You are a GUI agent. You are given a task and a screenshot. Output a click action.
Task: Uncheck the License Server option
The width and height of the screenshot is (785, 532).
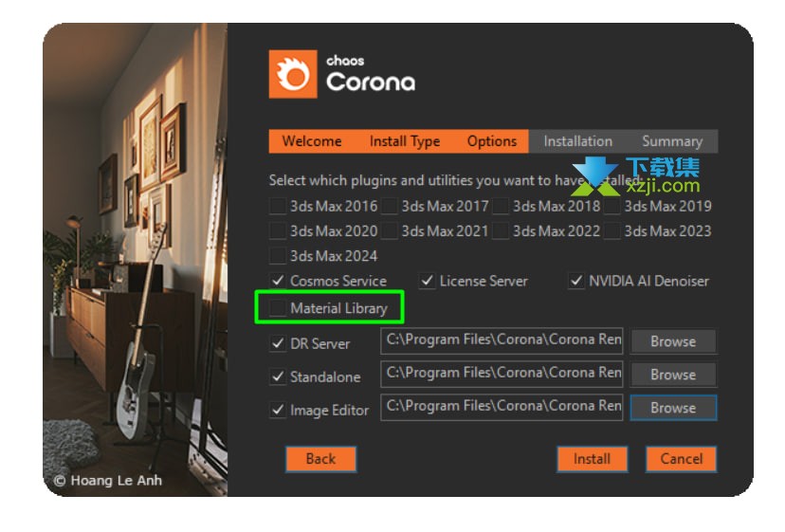[x=427, y=281]
